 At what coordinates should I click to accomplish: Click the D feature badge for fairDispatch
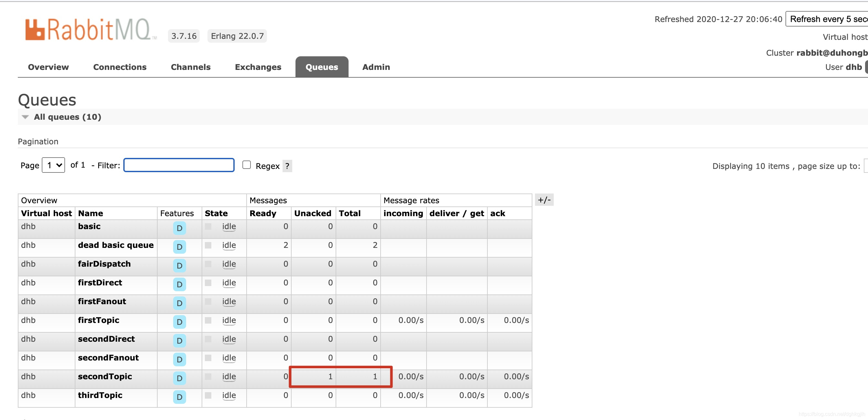pos(179,266)
